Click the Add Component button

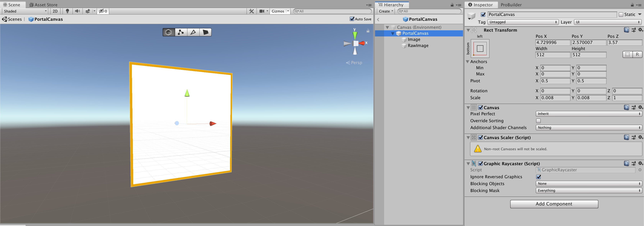(x=554, y=204)
